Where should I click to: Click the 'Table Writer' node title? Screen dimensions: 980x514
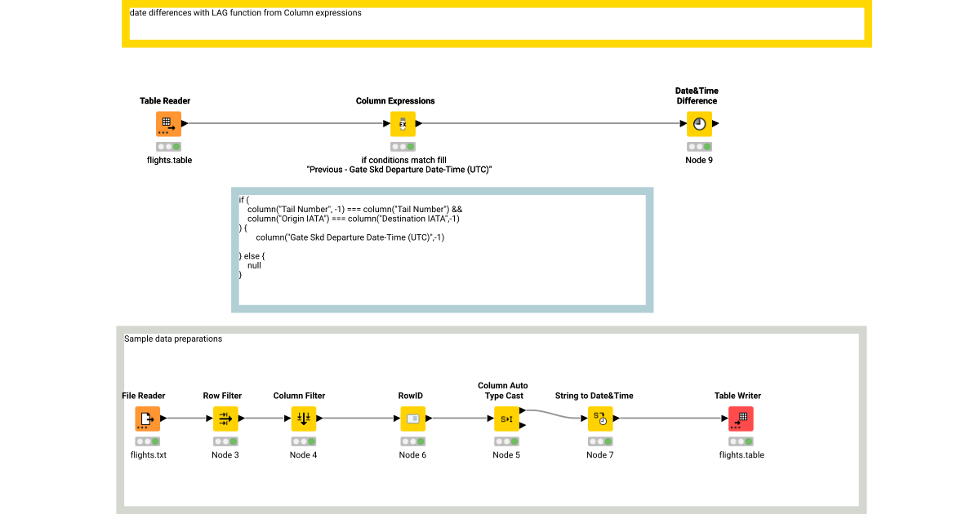pos(738,396)
